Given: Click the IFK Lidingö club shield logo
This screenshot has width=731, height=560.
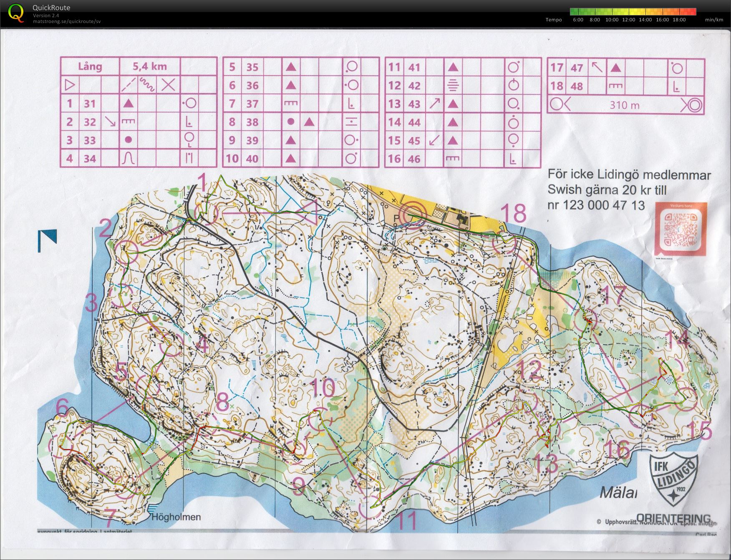Looking at the screenshot, I should pyautogui.click(x=674, y=479).
